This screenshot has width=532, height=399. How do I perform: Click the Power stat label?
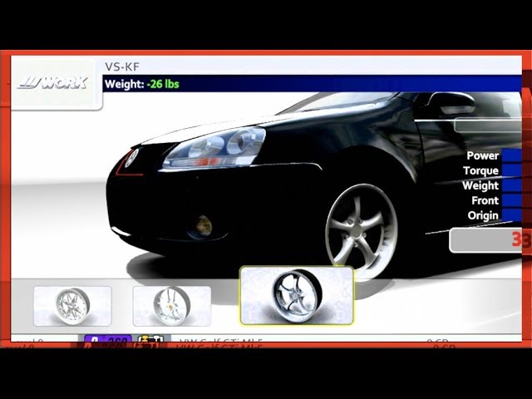click(x=482, y=155)
